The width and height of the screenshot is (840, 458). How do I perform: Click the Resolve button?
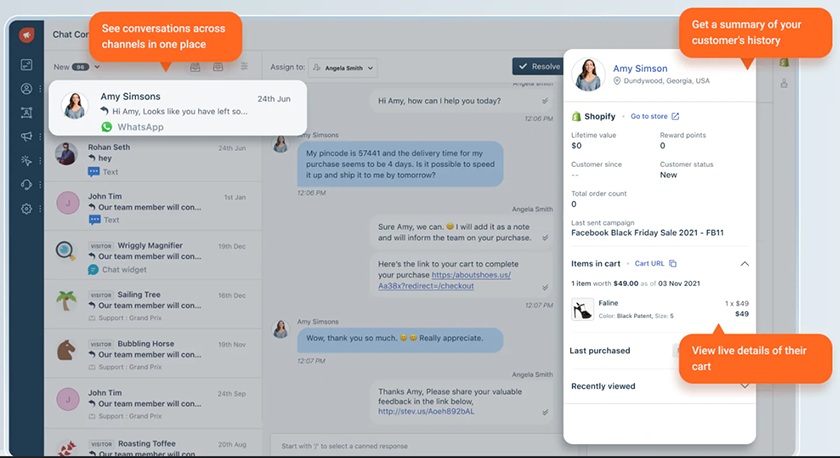[x=538, y=66]
